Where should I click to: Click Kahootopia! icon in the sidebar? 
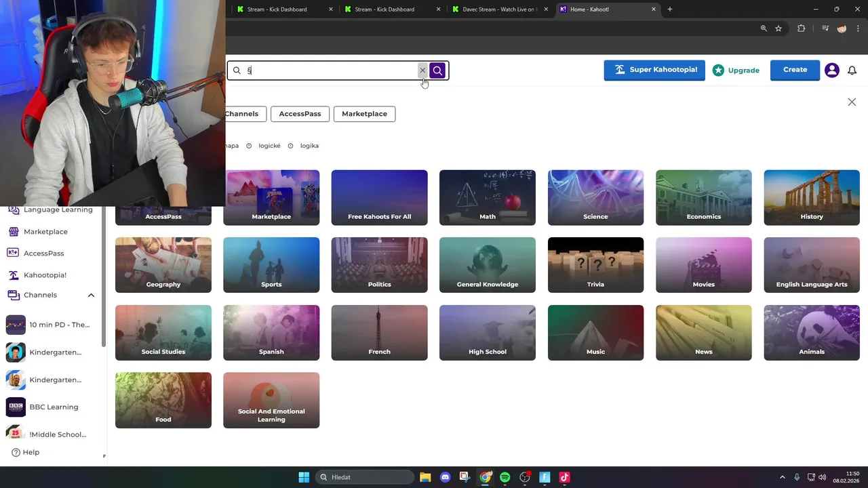[x=14, y=275]
